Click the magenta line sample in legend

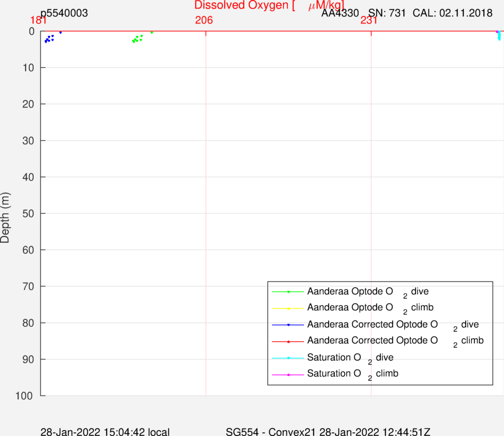(x=288, y=375)
